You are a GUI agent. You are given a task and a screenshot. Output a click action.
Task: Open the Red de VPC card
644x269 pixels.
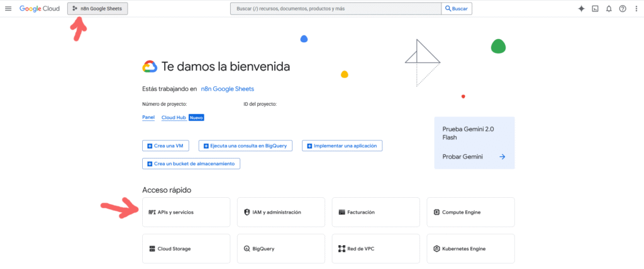pyautogui.click(x=376, y=248)
